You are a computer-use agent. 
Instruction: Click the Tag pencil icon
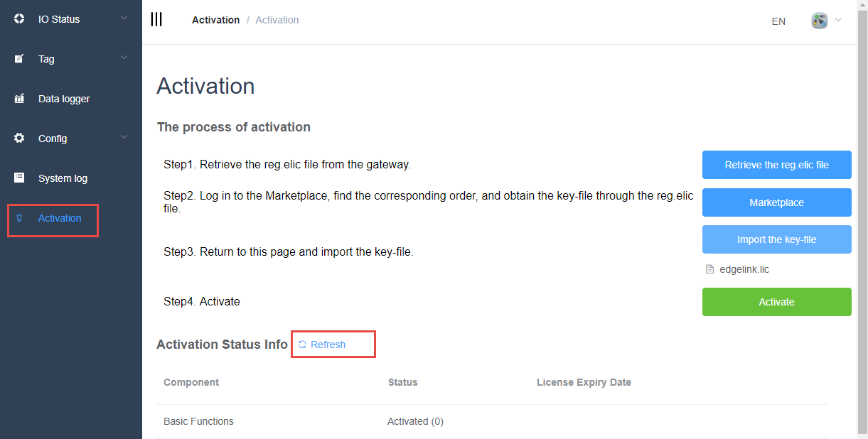(x=19, y=59)
